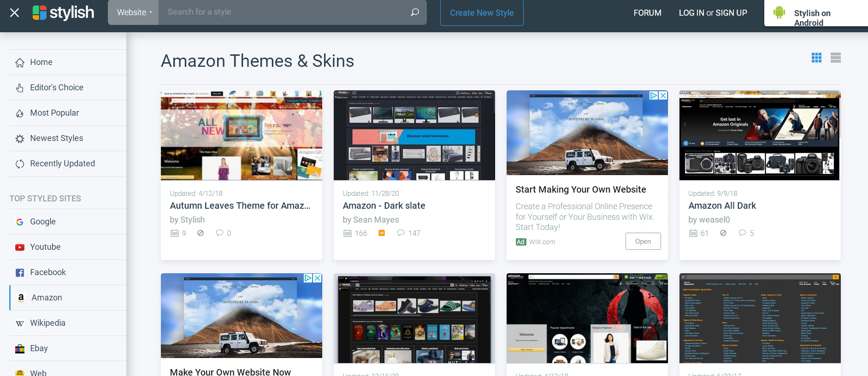Open dark shoes-and-books Amazon style thumbnail
Screen dimensions: 868x376
pos(414,318)
